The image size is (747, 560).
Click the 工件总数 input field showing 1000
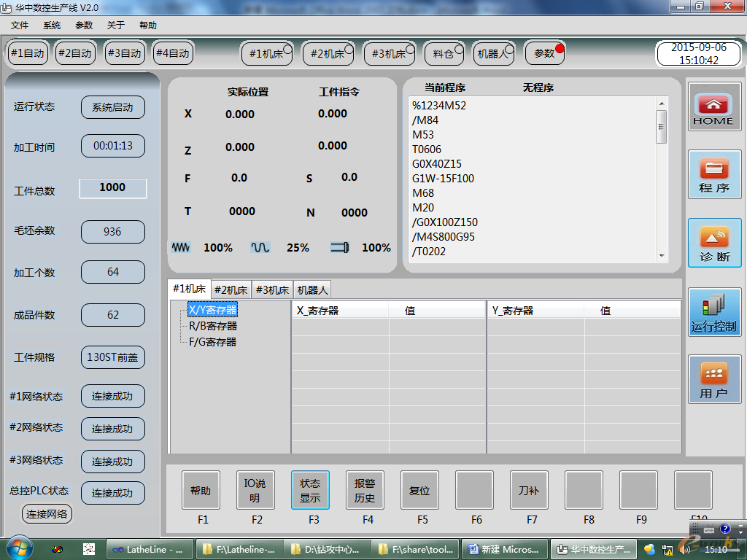pos(113,188)
